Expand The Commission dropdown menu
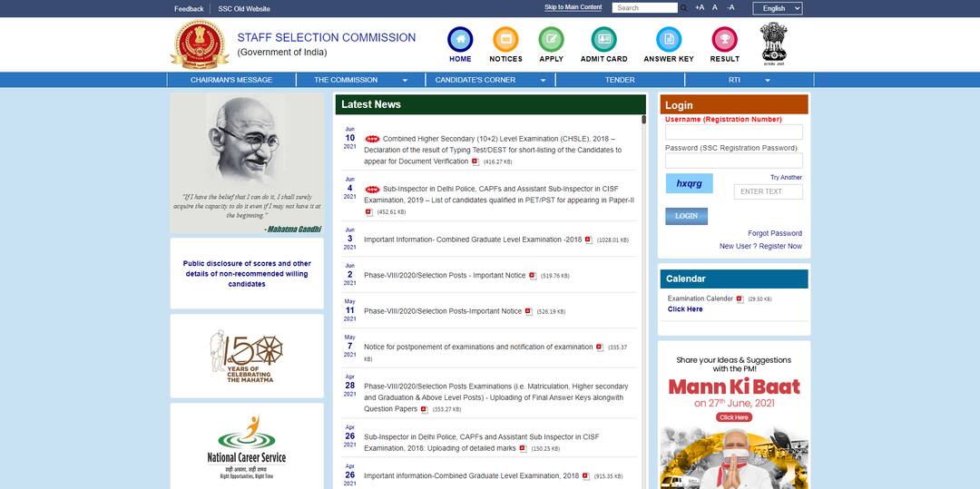Viewport: 980px width, 489px height. pyautogui.click(x=360, y=80)
